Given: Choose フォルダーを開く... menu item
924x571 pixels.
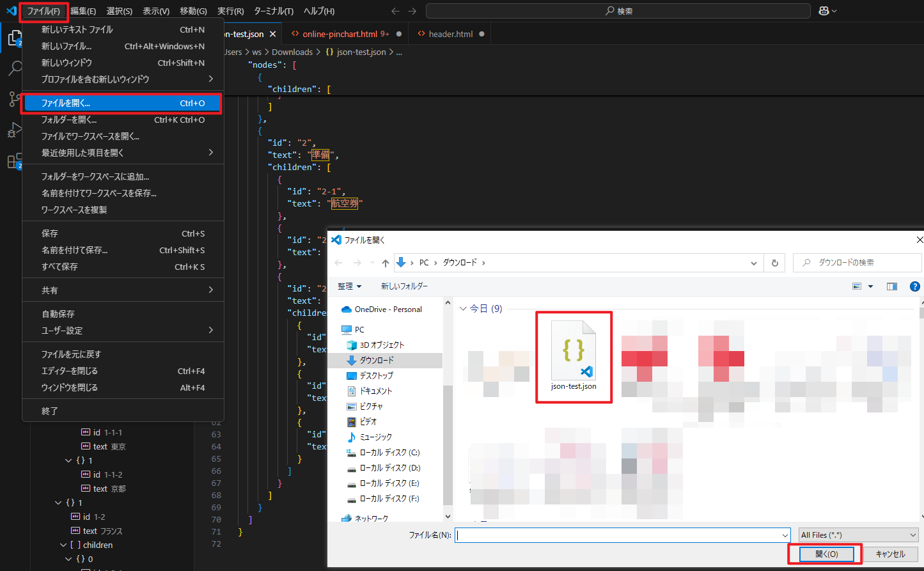Looking at the screenshot, I should coord(123,120).
